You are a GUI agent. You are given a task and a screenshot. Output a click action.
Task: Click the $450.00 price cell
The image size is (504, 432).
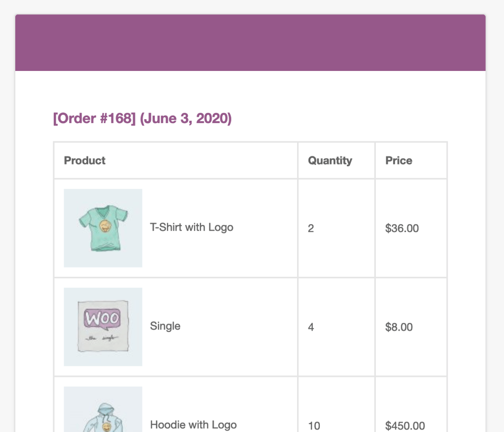[x=405, y=426]
